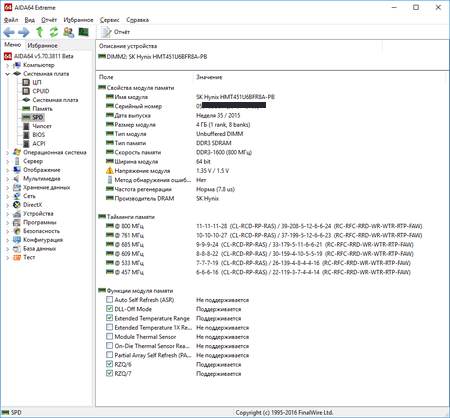The width and height of the screenshot is (450, 418).
Task: Click the Тест tree icon
Action: (x=17, y=257)
